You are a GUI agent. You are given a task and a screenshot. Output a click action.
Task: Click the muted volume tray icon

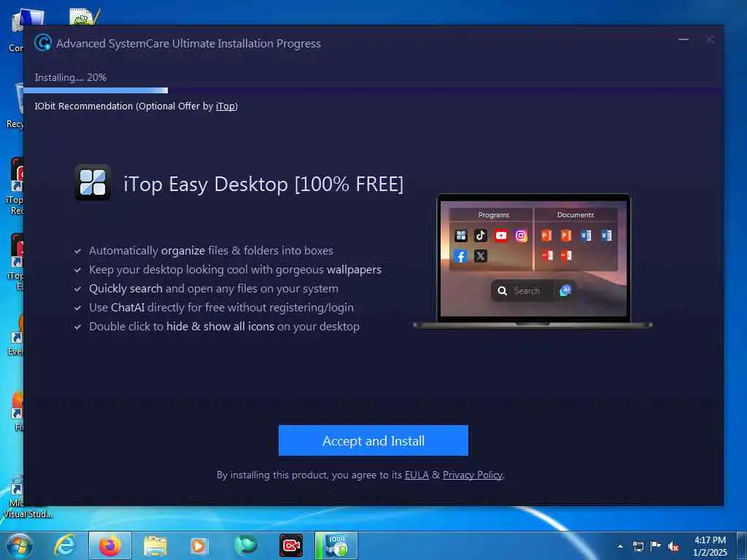(x=673, y=547)
